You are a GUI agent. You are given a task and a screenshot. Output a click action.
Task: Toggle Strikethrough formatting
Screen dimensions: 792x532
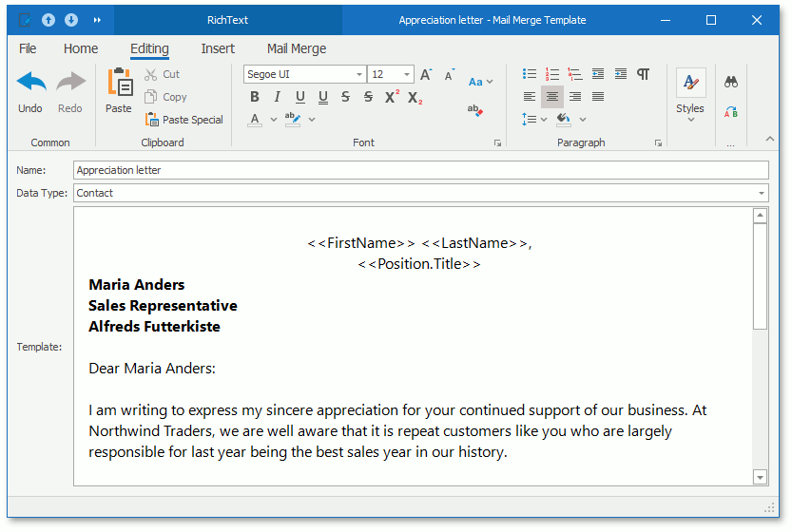pyautogui.click(x=345, y=97)
